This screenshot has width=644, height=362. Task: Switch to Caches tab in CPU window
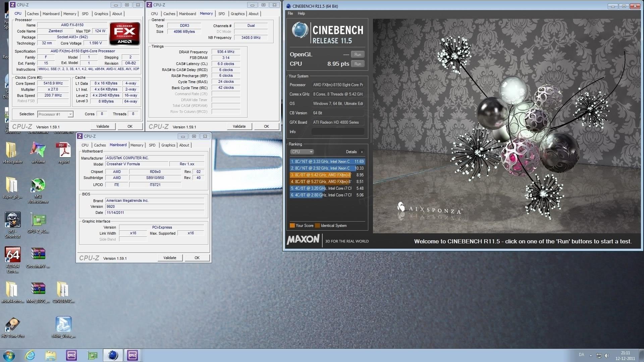(x=33, y=14)
